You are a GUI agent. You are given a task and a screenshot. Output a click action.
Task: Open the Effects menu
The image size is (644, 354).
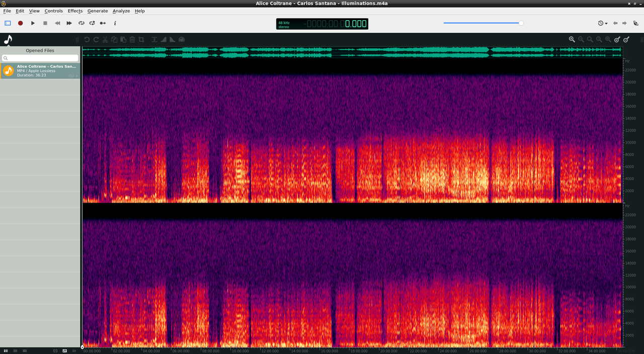75,11
